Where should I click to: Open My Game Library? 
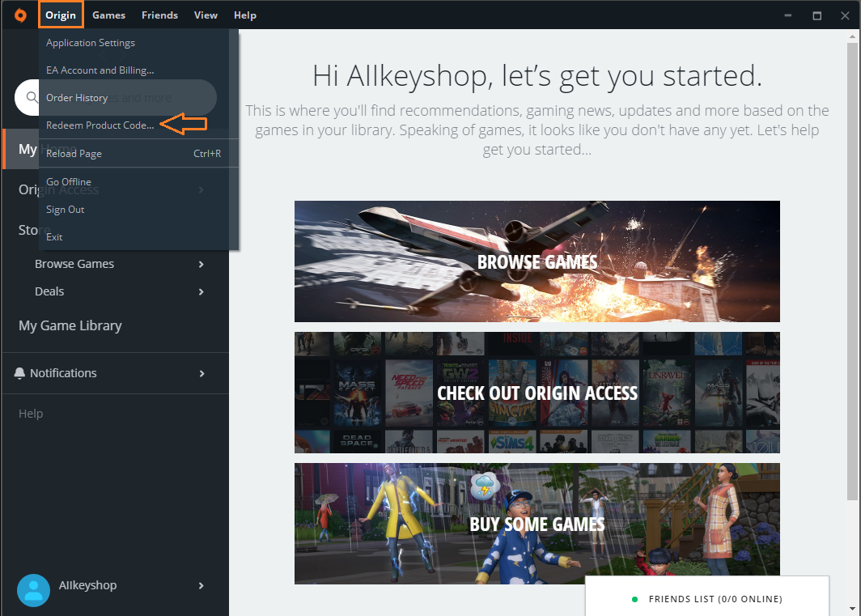pyautogui.click(x=70, y=325)
